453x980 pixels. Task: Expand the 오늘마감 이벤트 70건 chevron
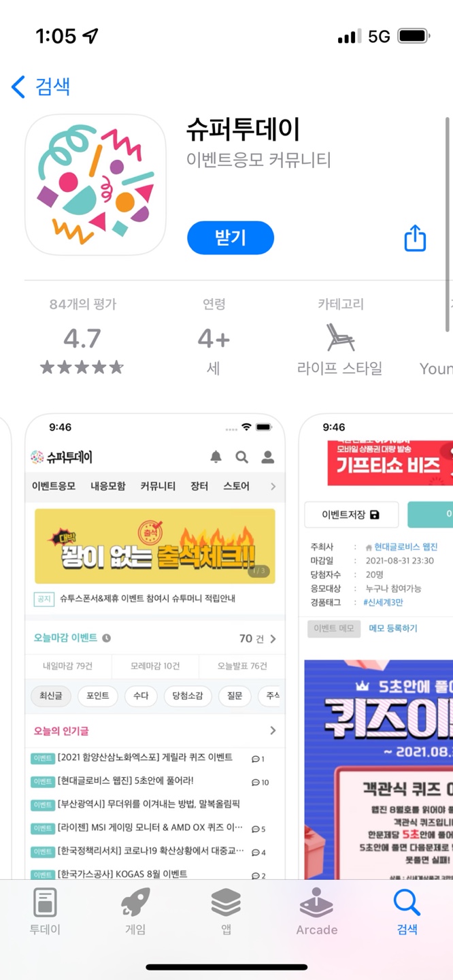point(273,638)
